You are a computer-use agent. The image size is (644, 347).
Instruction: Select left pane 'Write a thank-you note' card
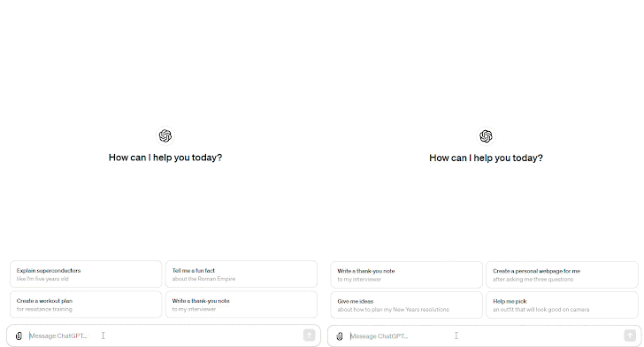[241, 305]
